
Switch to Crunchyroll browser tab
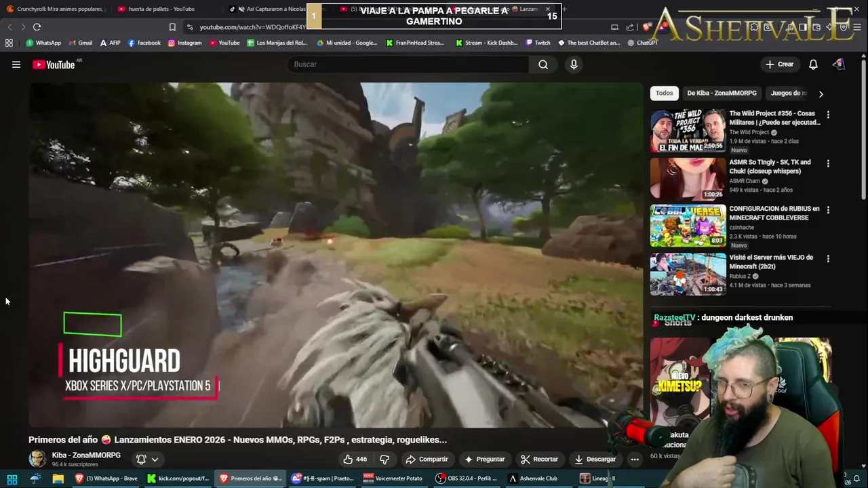56,9
